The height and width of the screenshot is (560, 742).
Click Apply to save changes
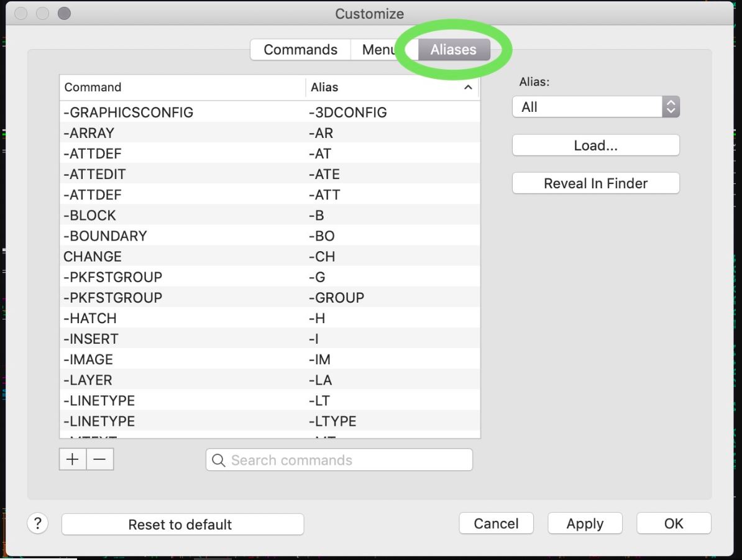click(x=584, y=523)
